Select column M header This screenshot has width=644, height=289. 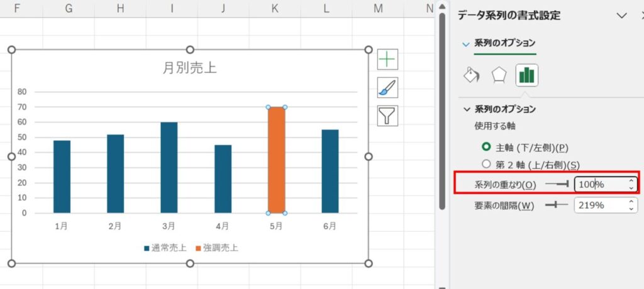pyautogui.click(x=378, y=8)
